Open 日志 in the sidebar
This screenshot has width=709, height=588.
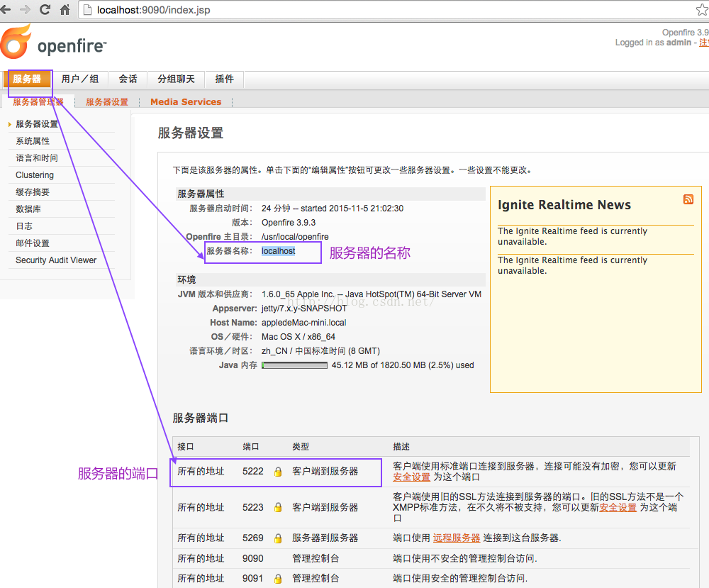(x=24, y=226)
